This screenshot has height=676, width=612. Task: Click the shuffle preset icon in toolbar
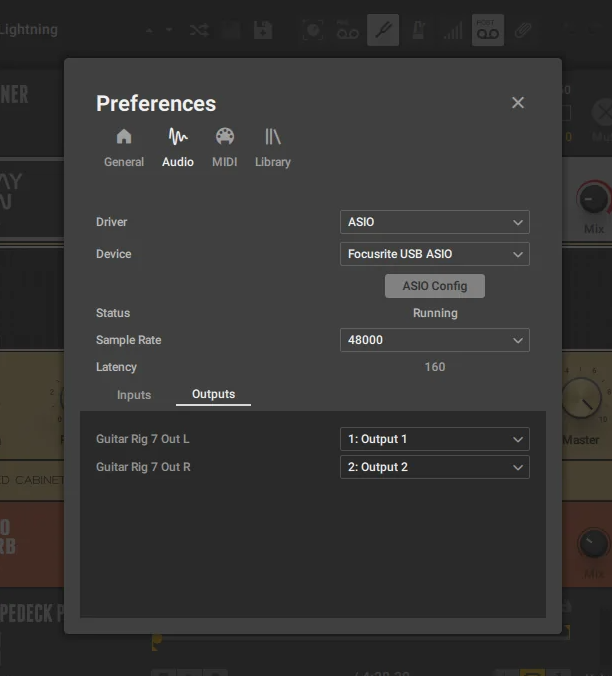(x=199, y=30)
